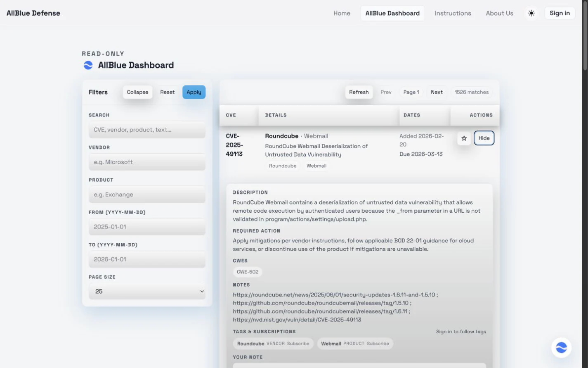Image resolution: width=588 pixels, height=368 pixels.
Task: Apply the current filters
Action: tap(194, 92)
